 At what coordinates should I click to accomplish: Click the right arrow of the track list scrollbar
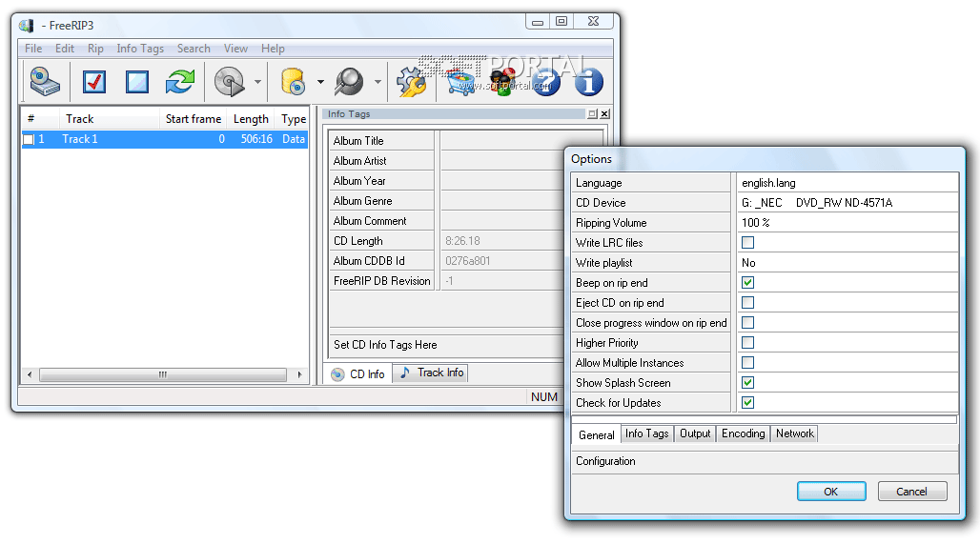pos(300,374)
